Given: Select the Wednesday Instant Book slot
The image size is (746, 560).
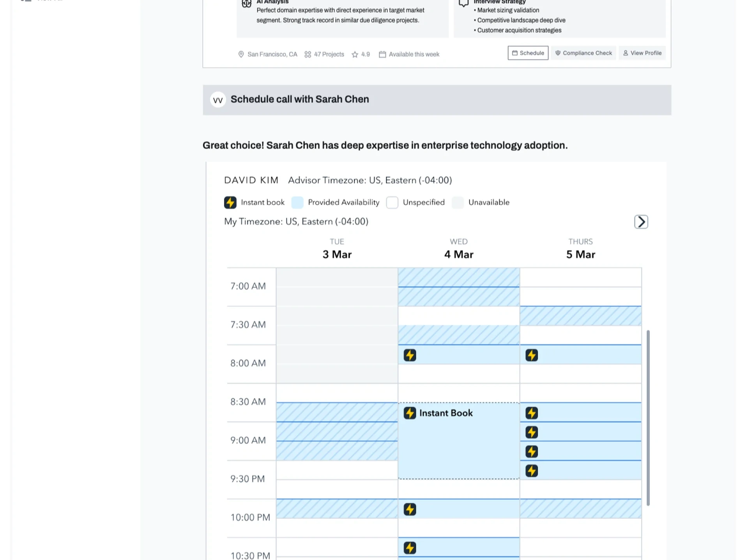Looking at the screenshot, I should pos(458,440).
